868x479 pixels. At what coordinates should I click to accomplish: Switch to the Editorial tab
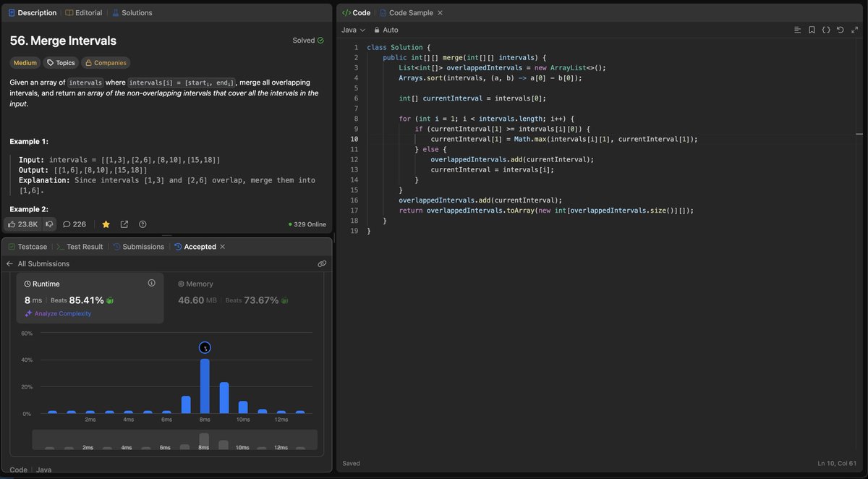(83, 13)
